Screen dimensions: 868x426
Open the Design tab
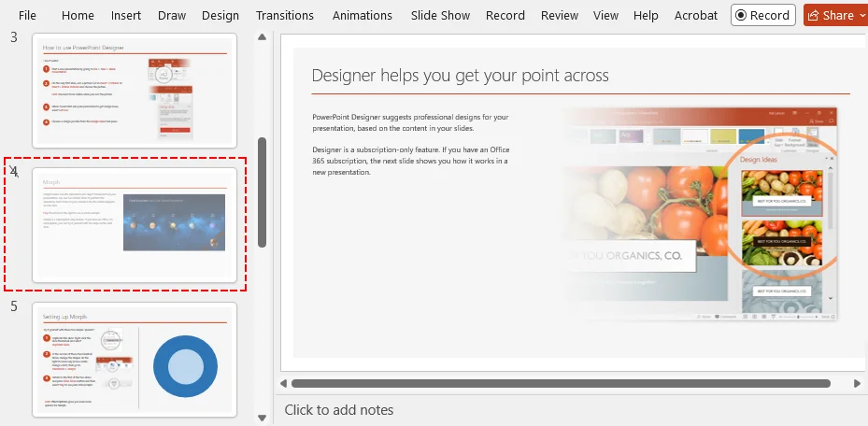221,16
